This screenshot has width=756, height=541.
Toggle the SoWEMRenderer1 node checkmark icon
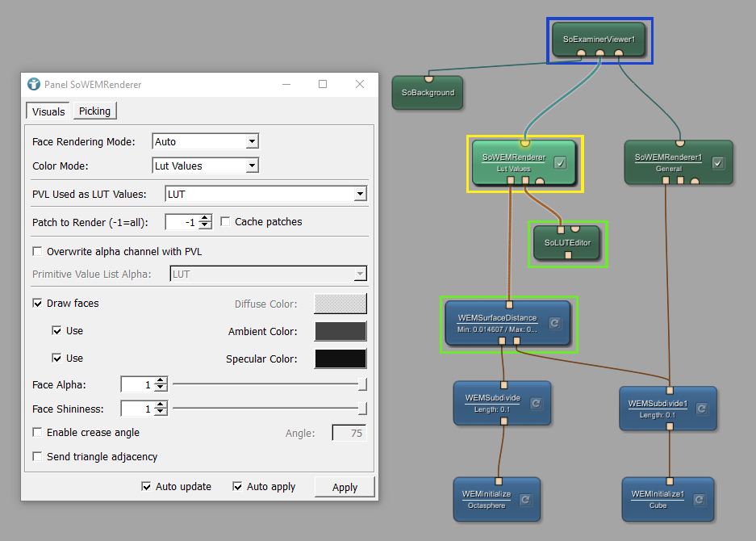pos(717,162)
